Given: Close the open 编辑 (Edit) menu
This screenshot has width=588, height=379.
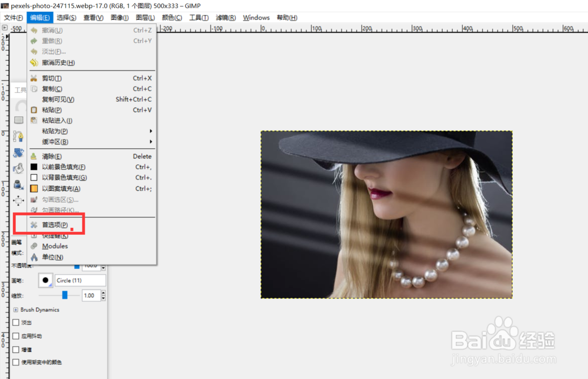Looking at the screenshot, I should tap(40, 18).
